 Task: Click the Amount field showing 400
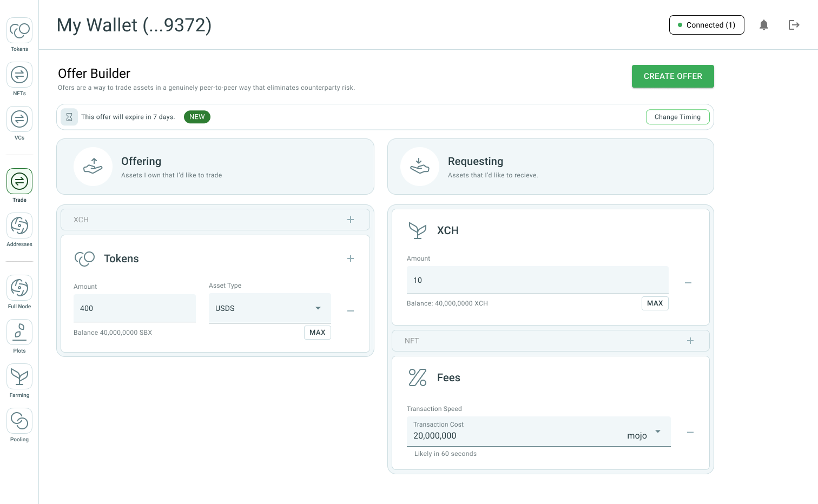(134, 308)
